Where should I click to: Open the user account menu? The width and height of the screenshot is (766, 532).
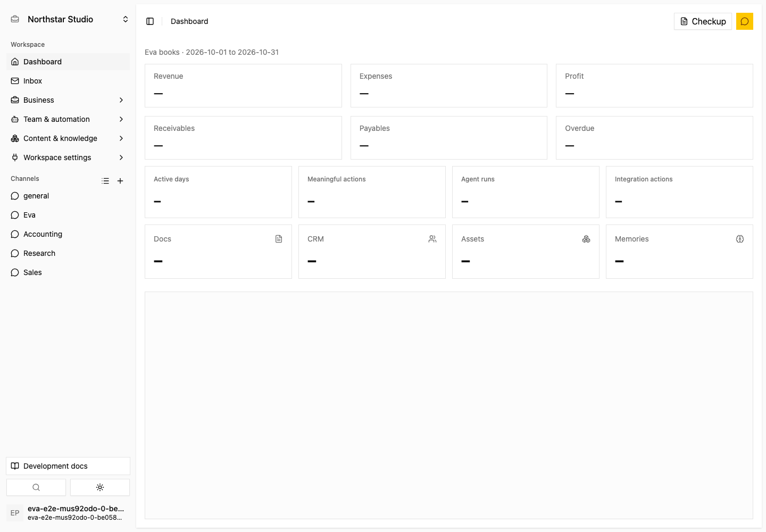[x=68, y=513]
